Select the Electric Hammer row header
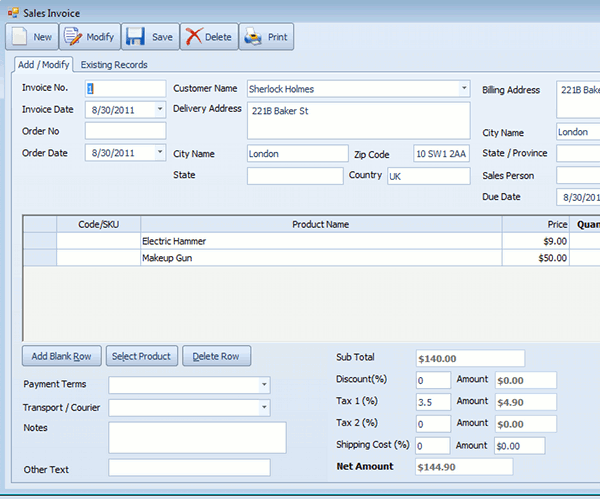The width and height of the screenshot is (600, 499). (40, 241)
